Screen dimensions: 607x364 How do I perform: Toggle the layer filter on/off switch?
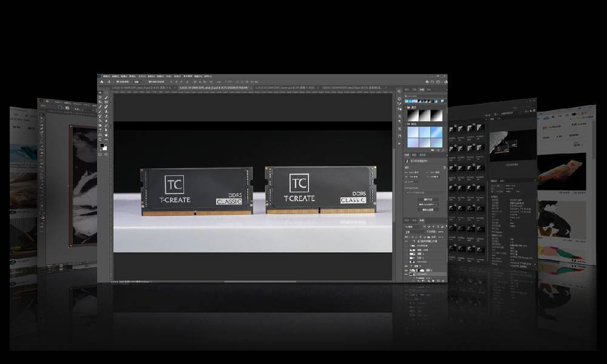(446, 227)
